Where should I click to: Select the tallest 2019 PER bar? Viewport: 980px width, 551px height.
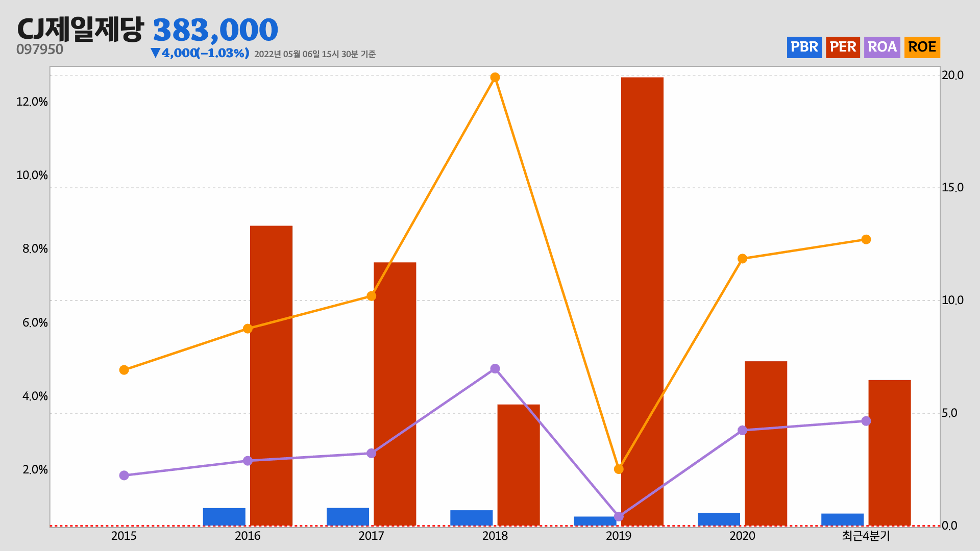click(642, 301)
